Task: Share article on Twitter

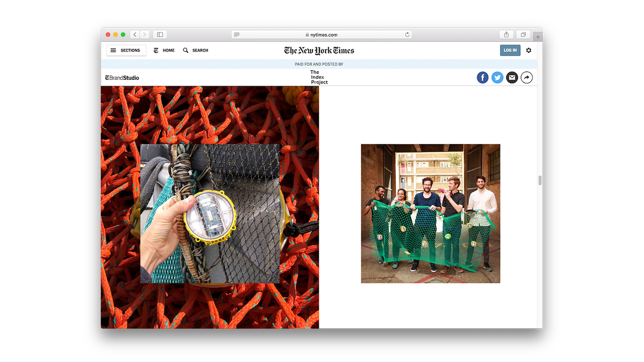Action: pos(497,78)
